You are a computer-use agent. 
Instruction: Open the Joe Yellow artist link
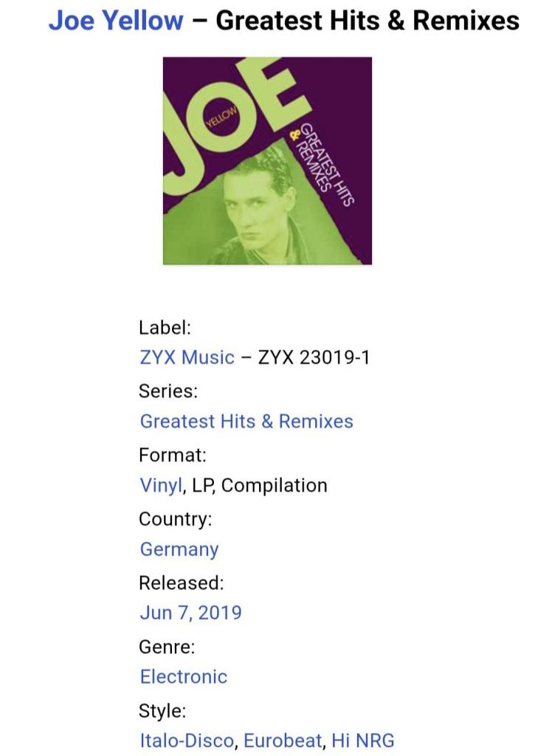[x=115, y=21]
